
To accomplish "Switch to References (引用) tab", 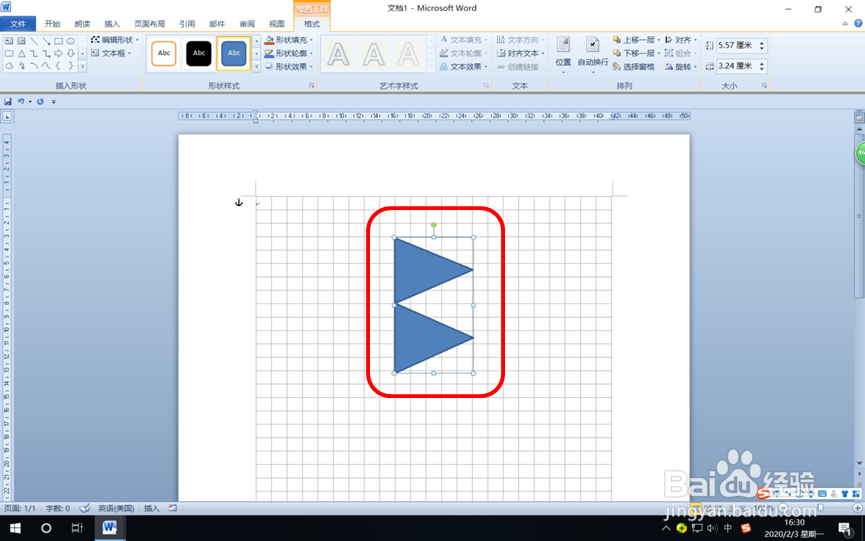I will coord(187,24).
